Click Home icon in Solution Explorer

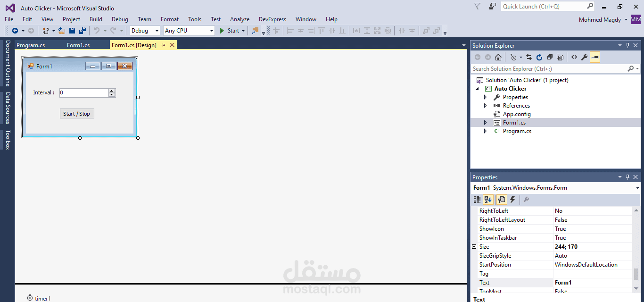coord(498,58)
